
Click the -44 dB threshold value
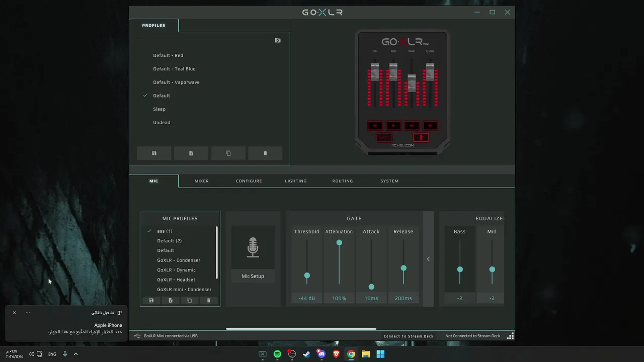pos(307,298)
